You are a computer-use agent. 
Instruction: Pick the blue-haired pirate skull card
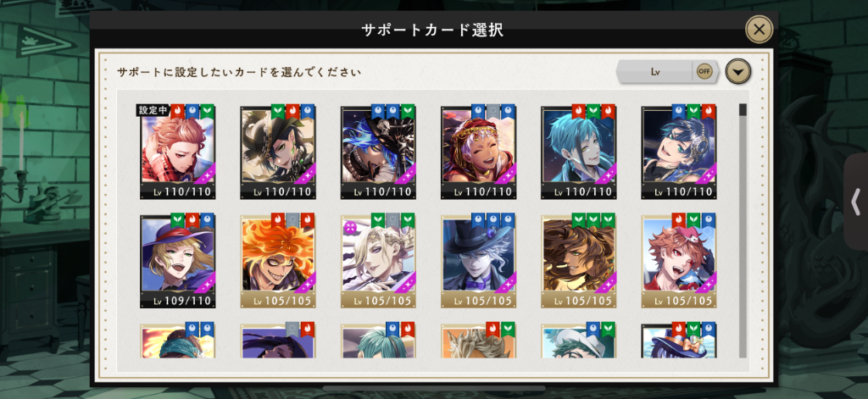[x=378, y=152]
